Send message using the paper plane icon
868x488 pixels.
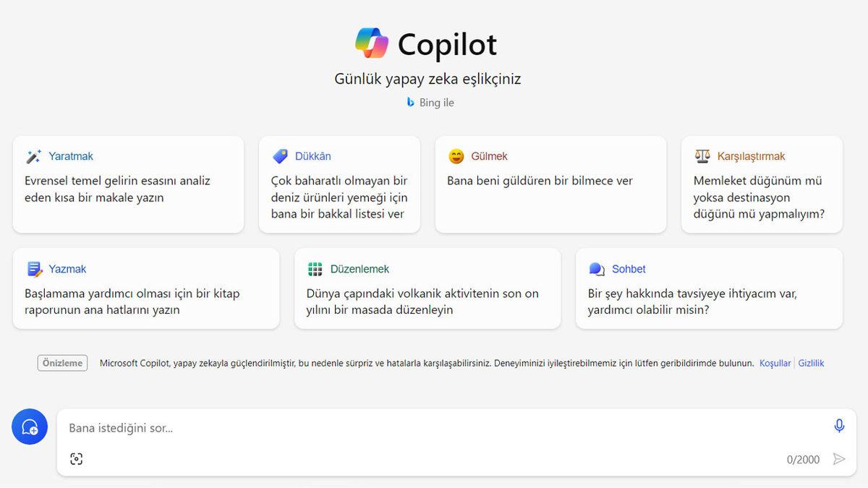pyautogui.click(x=840, y=458)
